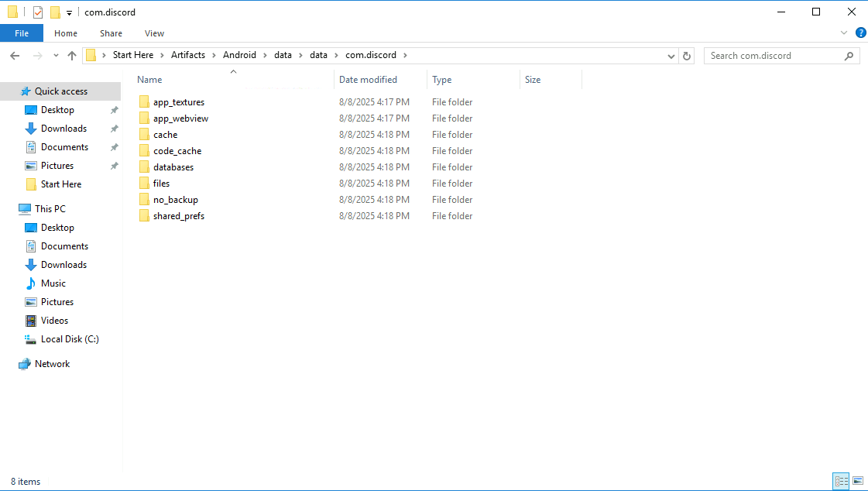Select the databases folder icon
This screenshot has width=868, height=491.
[x=145, y=167]
